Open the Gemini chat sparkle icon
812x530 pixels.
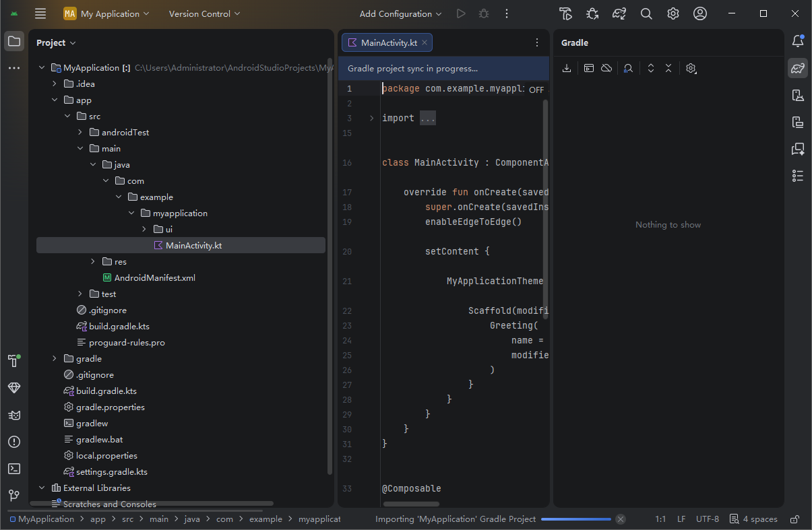(x=798, y=149)
